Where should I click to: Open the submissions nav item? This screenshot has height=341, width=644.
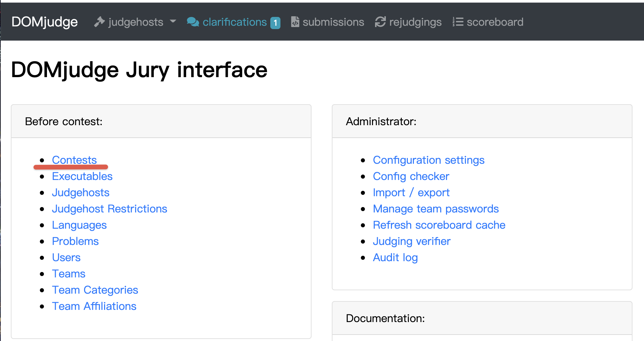pos(333,22)
